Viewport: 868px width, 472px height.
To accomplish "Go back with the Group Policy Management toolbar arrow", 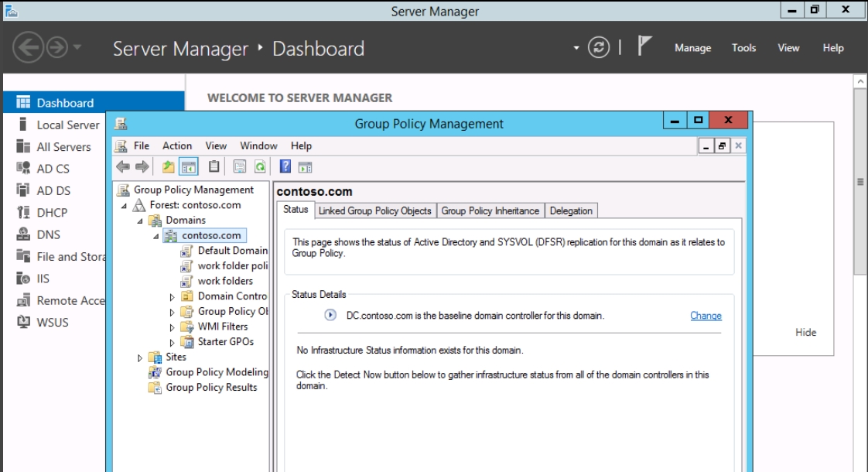I will [123, 167].
